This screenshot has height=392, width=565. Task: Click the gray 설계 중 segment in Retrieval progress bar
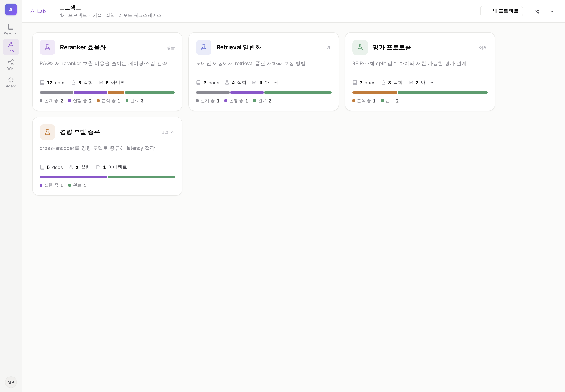click(213, 93)
